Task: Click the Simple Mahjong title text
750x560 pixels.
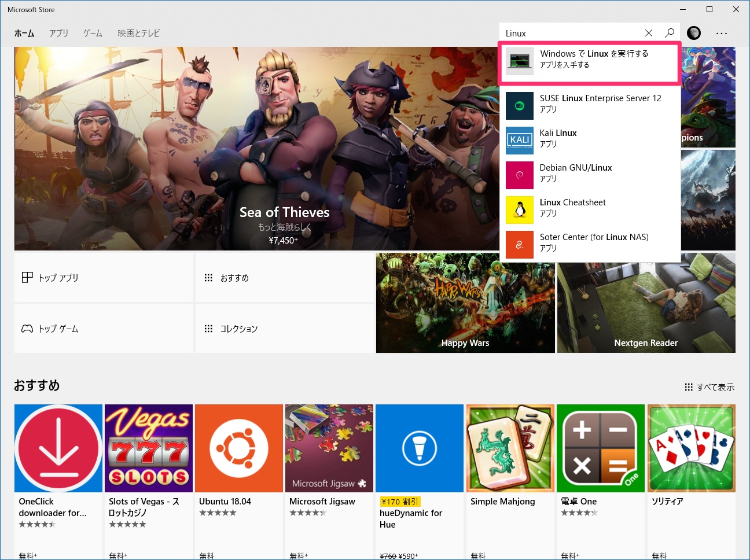Action: pyautogui.click(x=503, y=502)
